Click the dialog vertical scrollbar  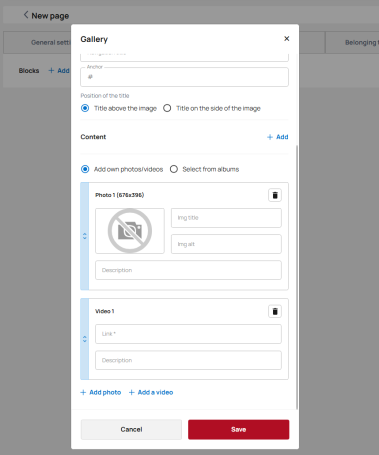click(297, 277)
